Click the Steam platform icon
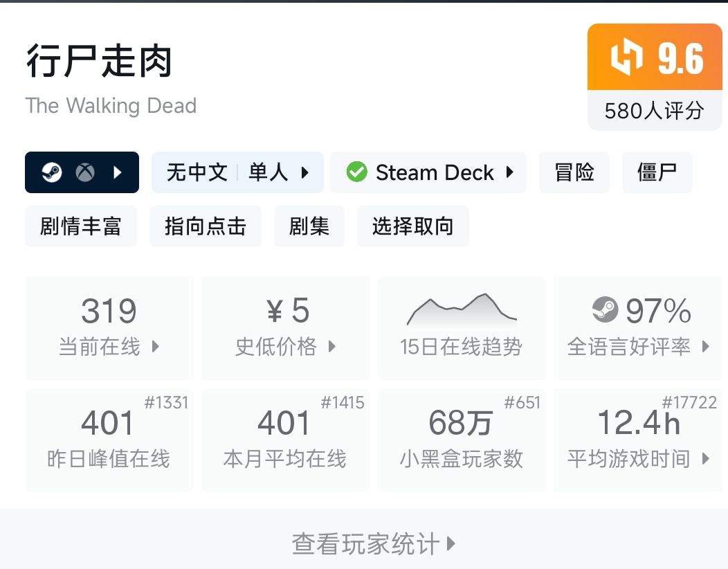 click(52, 172)
